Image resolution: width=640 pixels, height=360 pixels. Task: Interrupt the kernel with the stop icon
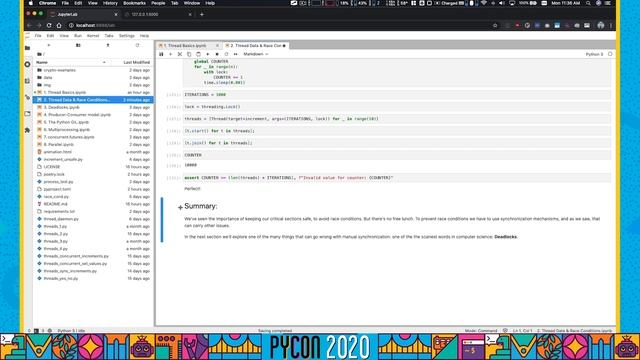pyautogui.click(x=217, y=54)
